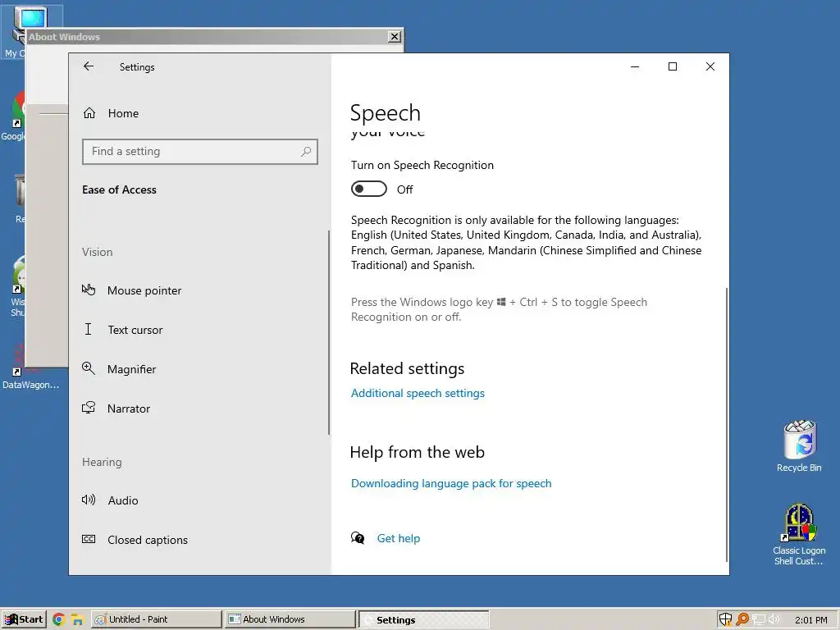Click the orange magnifier tray icon
Screen dimensions: 840x630
[742, 619]
